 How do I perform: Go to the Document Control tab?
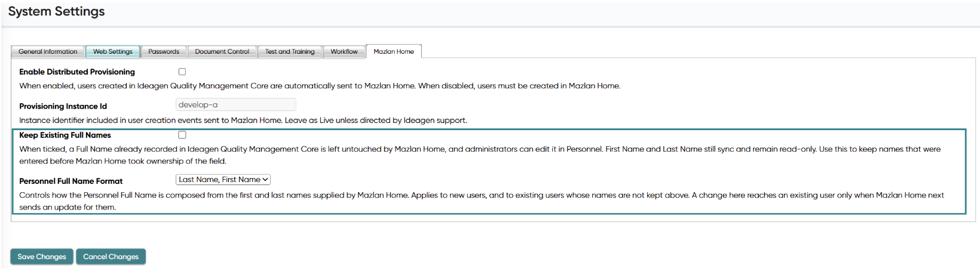tap(222, 51)
